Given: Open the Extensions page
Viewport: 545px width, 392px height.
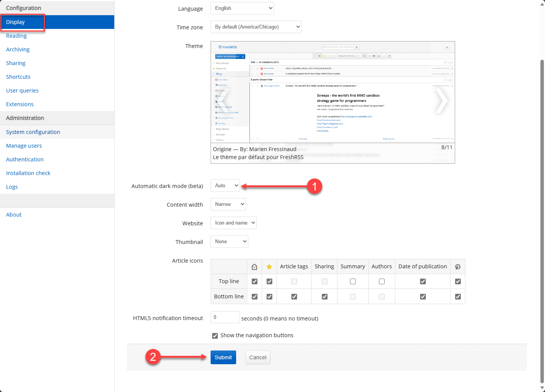Looking at the screenshot, I should (20, 104).
